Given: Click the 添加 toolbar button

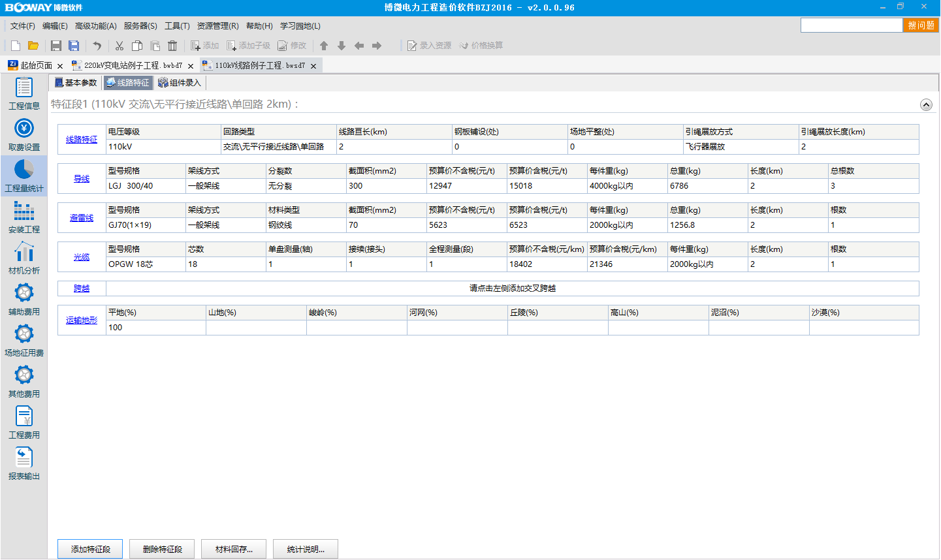Looking at the screenshot, I should pos(205,46).
